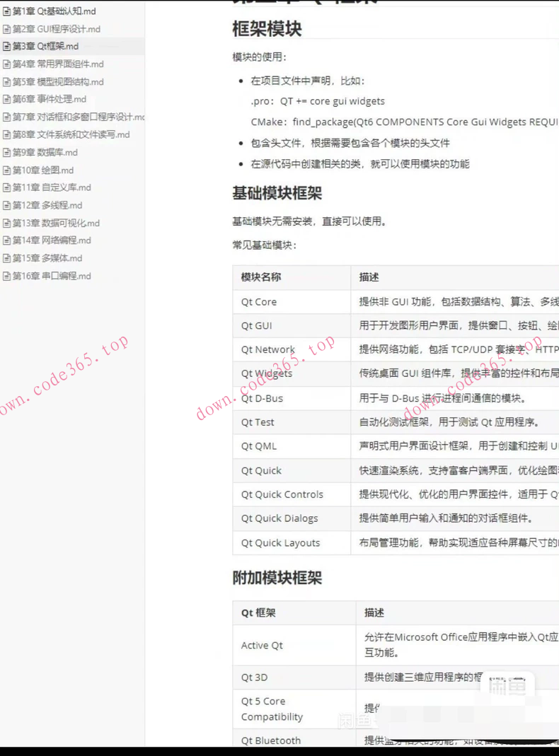
Task: Click the 基础模块无需安装 paragraph
Action: coord(309,222)
